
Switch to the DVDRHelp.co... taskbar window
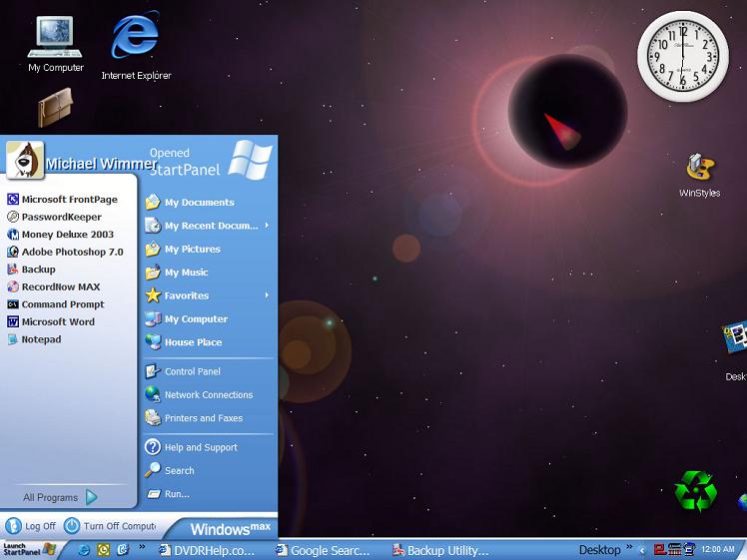pyautogui.click(x=207, y=550)
